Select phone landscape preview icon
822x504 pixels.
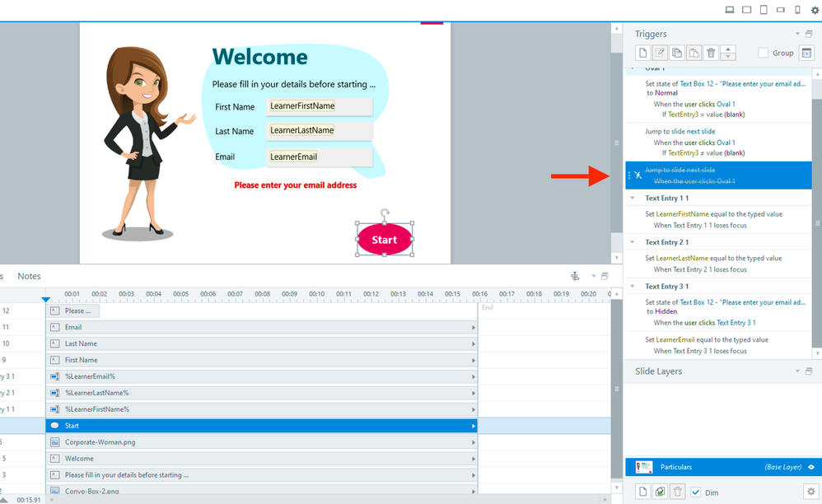[x=781, y=9]
